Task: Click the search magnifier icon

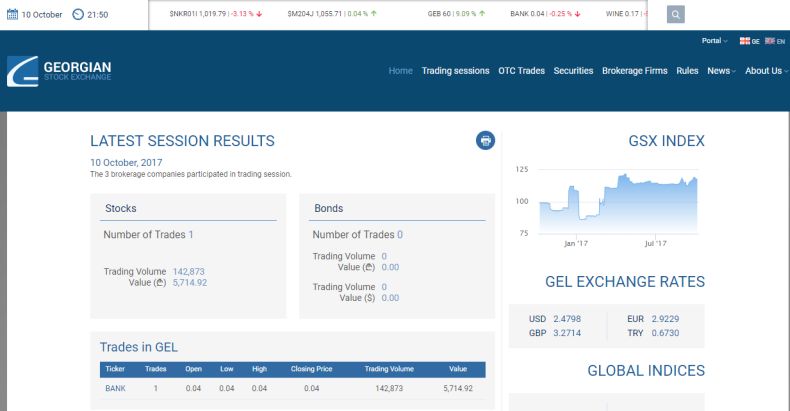Action: [676, 14]
